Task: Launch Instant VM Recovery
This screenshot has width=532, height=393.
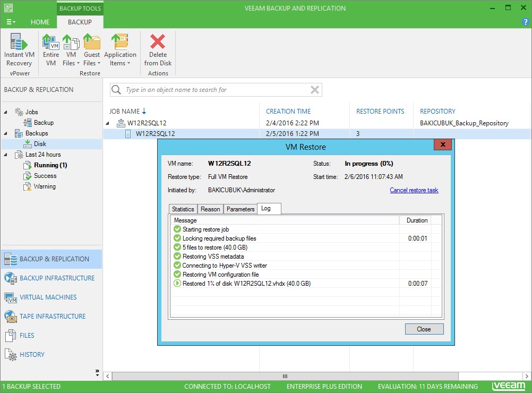Action: click(19, 50)
